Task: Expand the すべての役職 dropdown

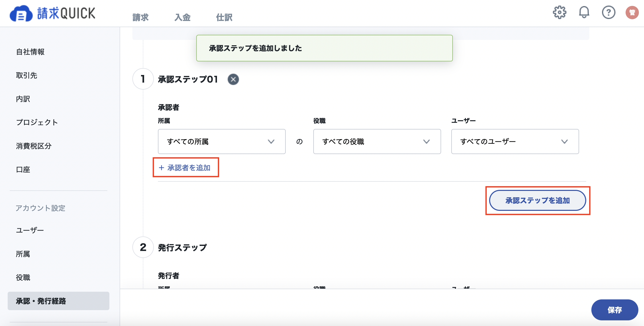Action: point(377,142)
